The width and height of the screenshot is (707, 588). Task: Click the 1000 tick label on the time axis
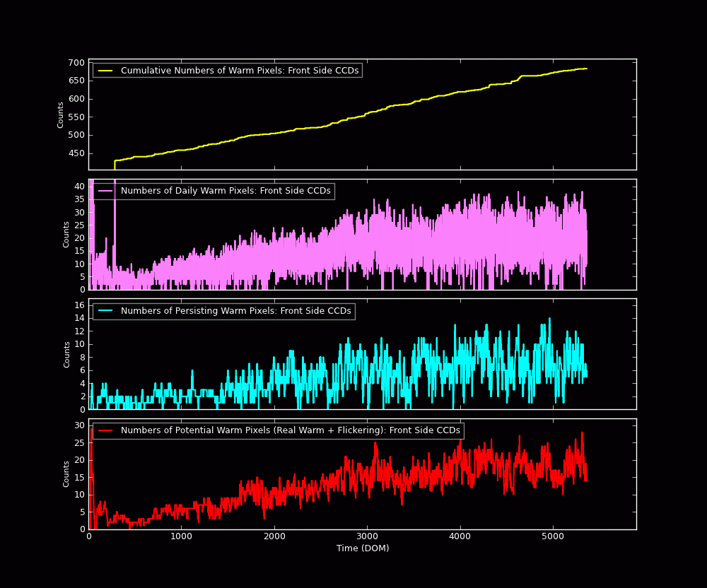click(x=181, y=536)
